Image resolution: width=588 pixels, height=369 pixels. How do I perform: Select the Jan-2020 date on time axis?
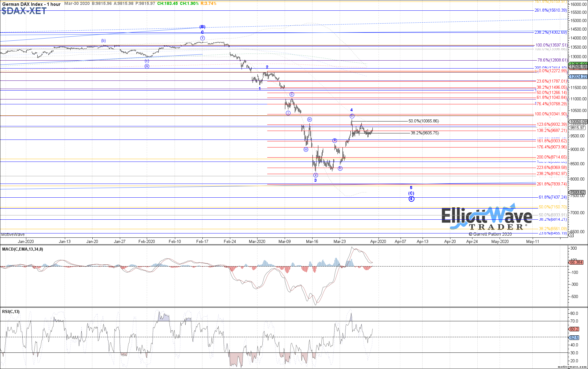click(x=26, y=241)
